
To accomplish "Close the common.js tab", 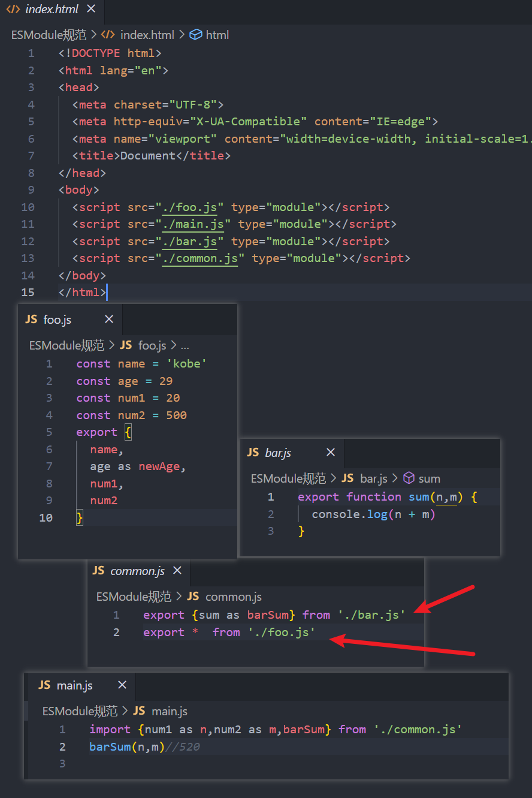I will 177,571.
